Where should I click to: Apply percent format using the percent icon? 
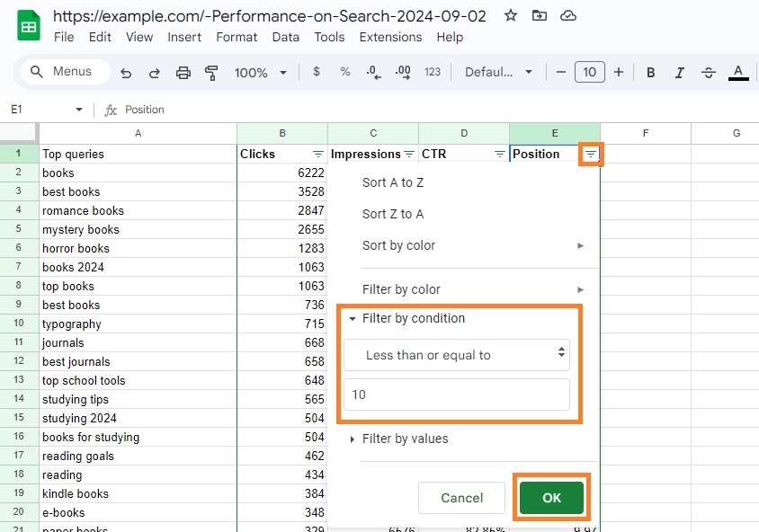tap(344, 72)
